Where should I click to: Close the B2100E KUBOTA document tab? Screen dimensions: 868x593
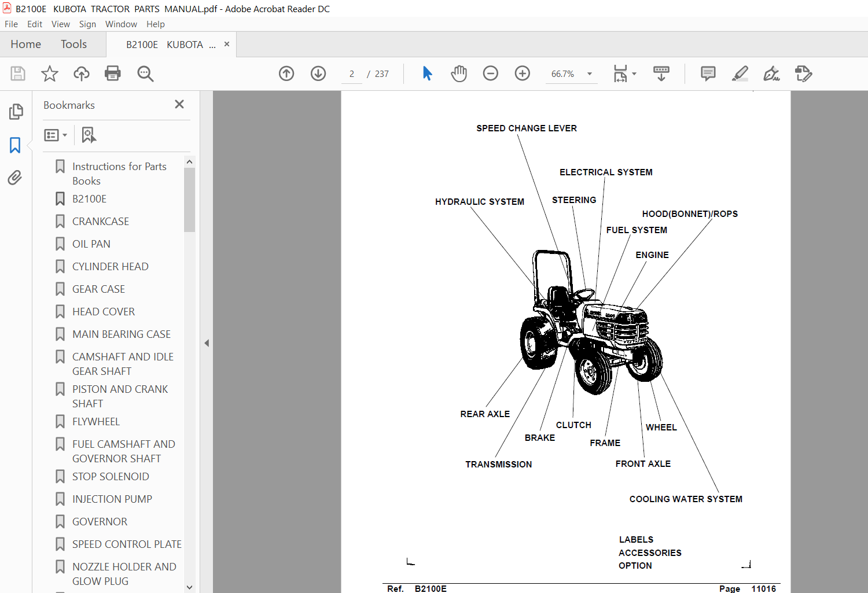point(227,44)
